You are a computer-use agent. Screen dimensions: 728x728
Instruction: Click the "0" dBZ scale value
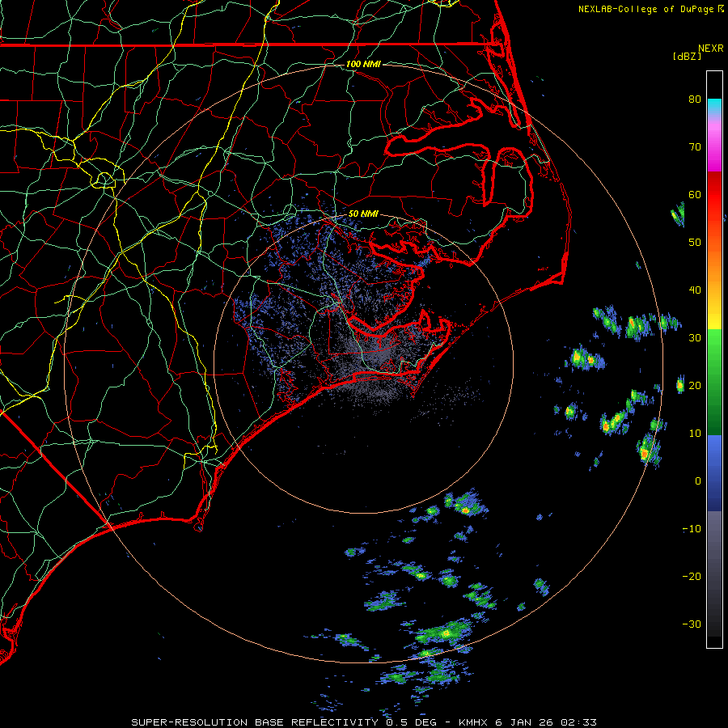698,481
